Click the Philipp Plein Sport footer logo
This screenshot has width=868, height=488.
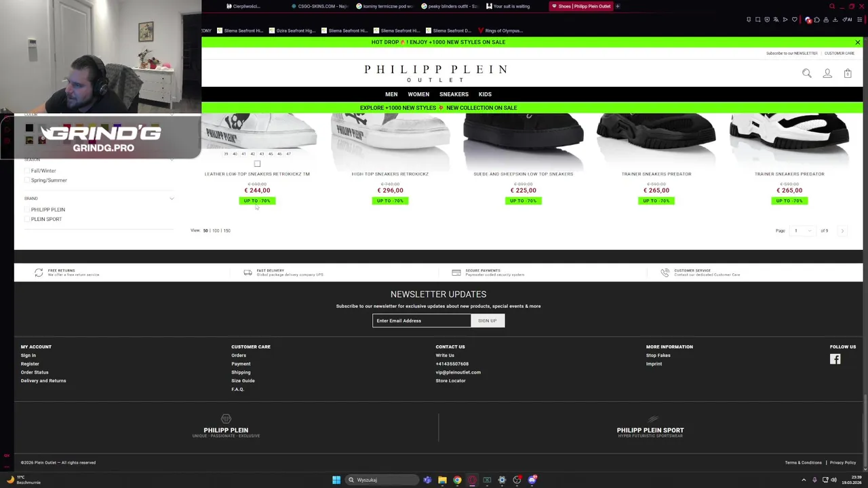pos(650,428)
